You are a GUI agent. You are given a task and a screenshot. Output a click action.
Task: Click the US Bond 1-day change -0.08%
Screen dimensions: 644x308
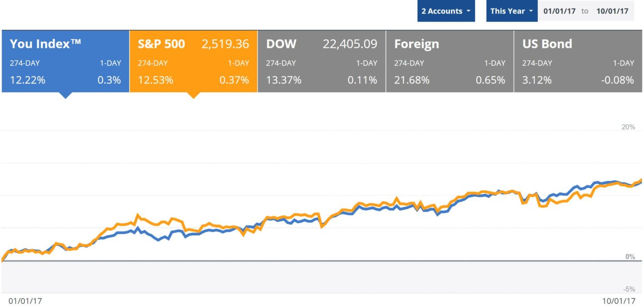click(x=617, y=80)
